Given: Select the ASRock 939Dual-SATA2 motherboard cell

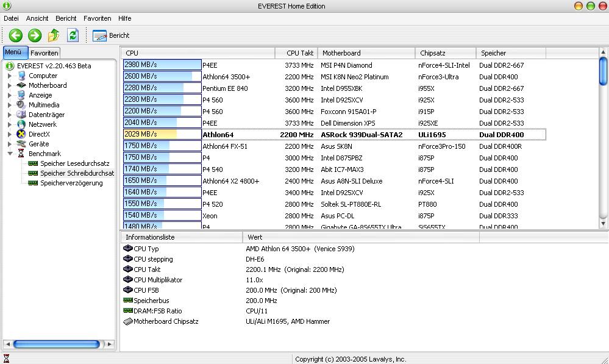Looking at the screenshot, I should (361, 135).
